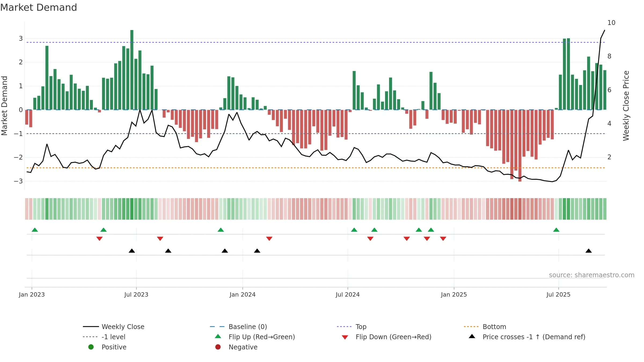Click green flip-up marker before Jul 2023
The width and height of the screenshot is (644, 362).
click(x=104, y=230)
